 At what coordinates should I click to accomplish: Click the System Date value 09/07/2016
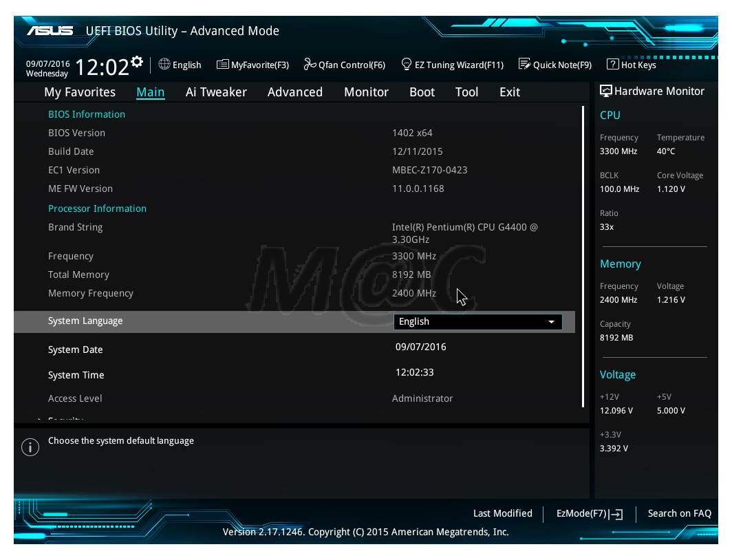pyautogui.click(x=420, y=347)
